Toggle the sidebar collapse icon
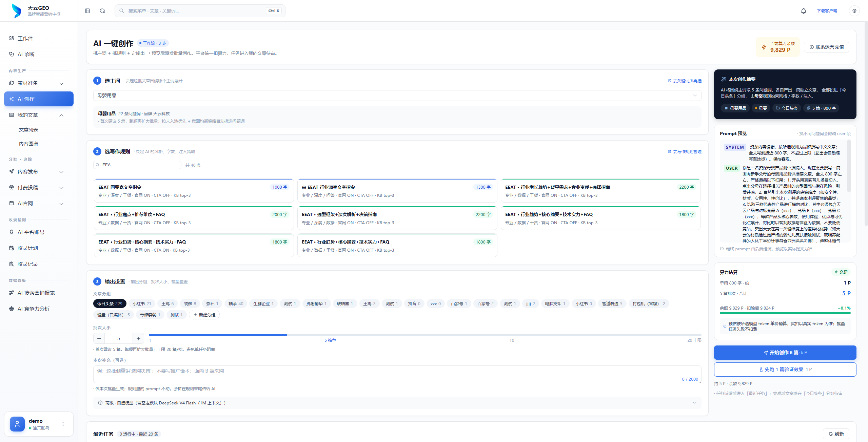 pyautogui.click(x=87, y=11)
